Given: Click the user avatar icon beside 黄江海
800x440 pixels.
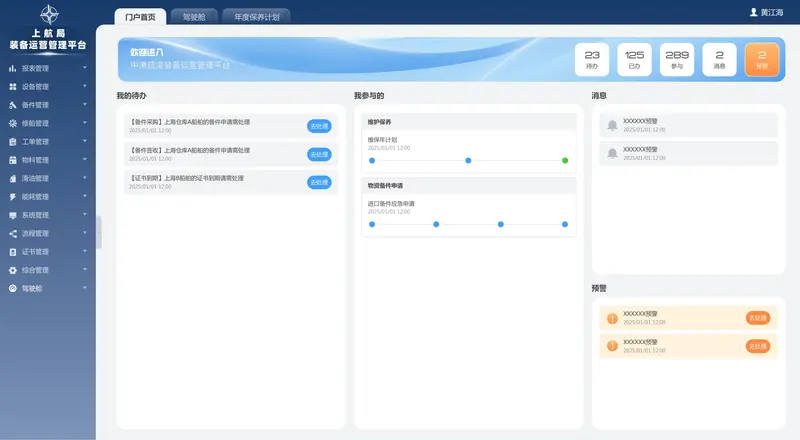Looking at the screenshot, I should [754, 12].
